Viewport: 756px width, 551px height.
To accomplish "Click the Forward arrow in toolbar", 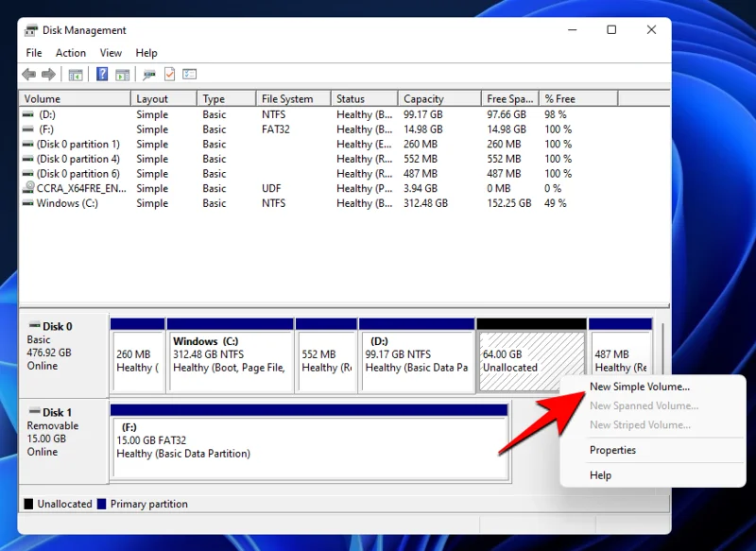I will tap(47, 75).
